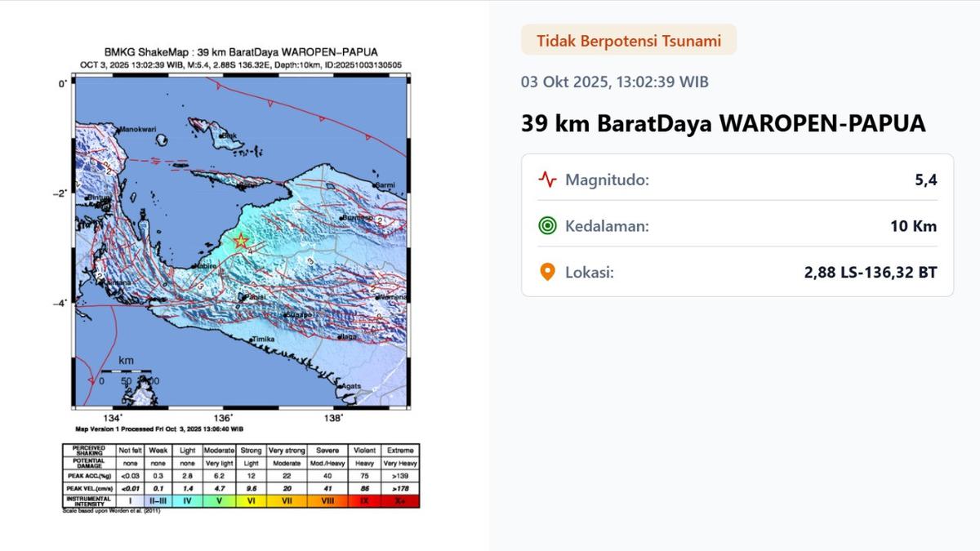Click the epicenter star on the map
The width and height of the screenshot is (980, 551).
click(241, 241)
